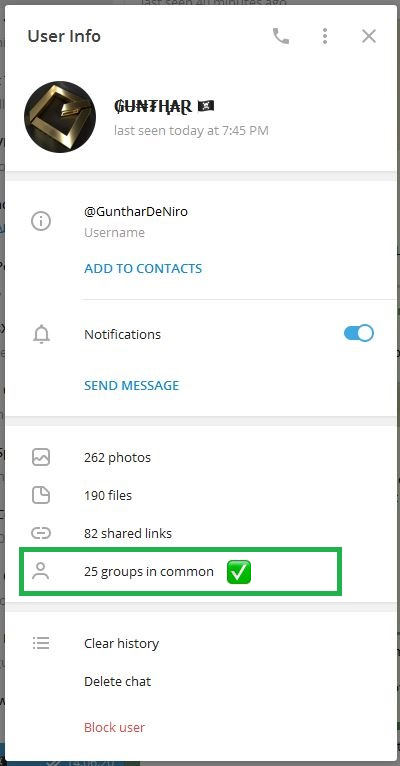Click the photos image icon

[41, 457]
